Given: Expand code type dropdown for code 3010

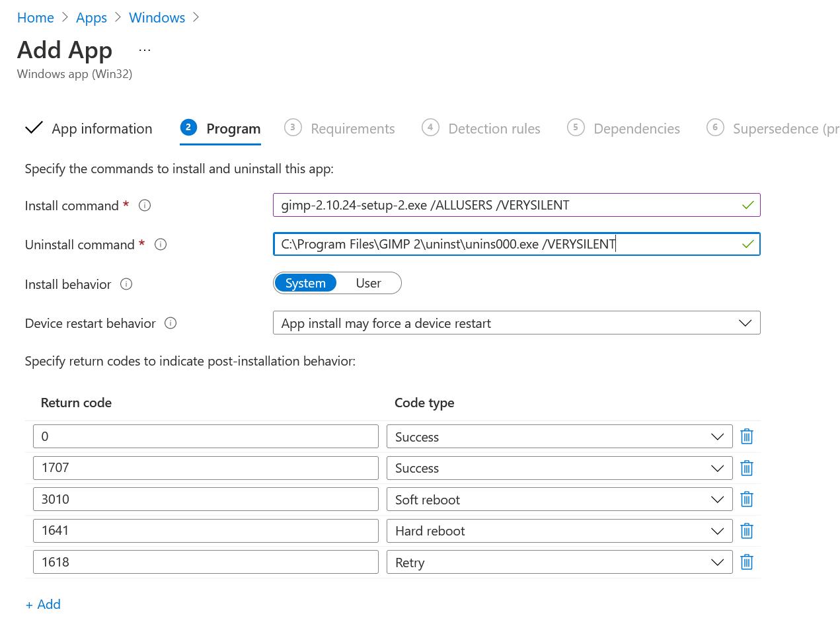Looking at the screenshot, I should [x=559, y=499].
